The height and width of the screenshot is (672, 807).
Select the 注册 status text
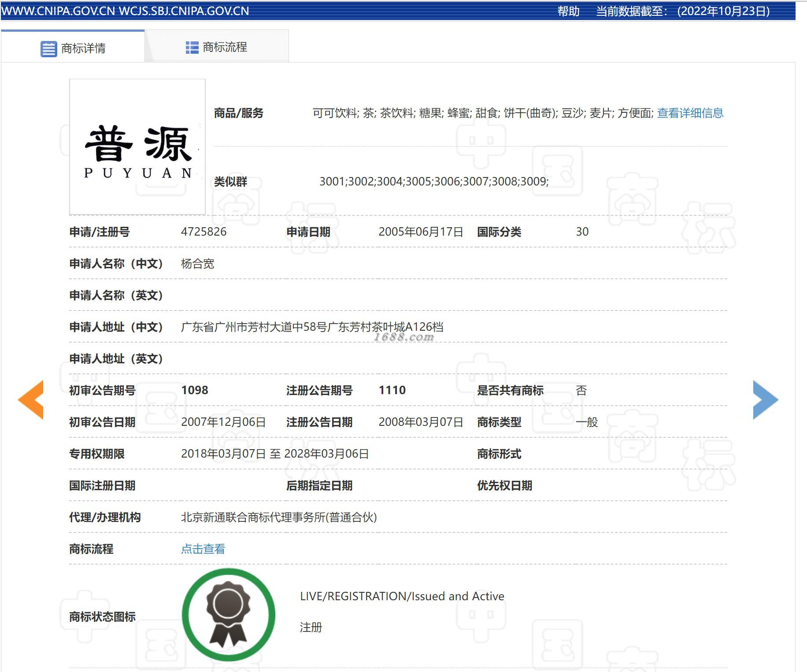(311, 627)
